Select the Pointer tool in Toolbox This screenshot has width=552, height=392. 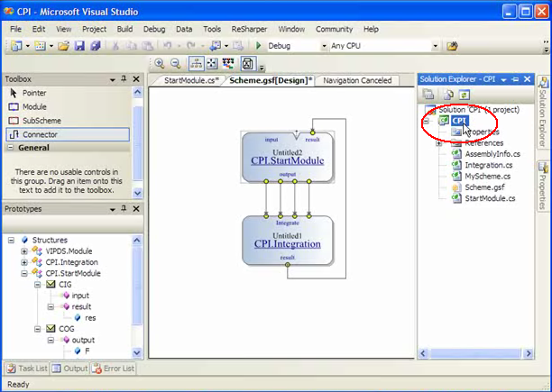(34, 93)
